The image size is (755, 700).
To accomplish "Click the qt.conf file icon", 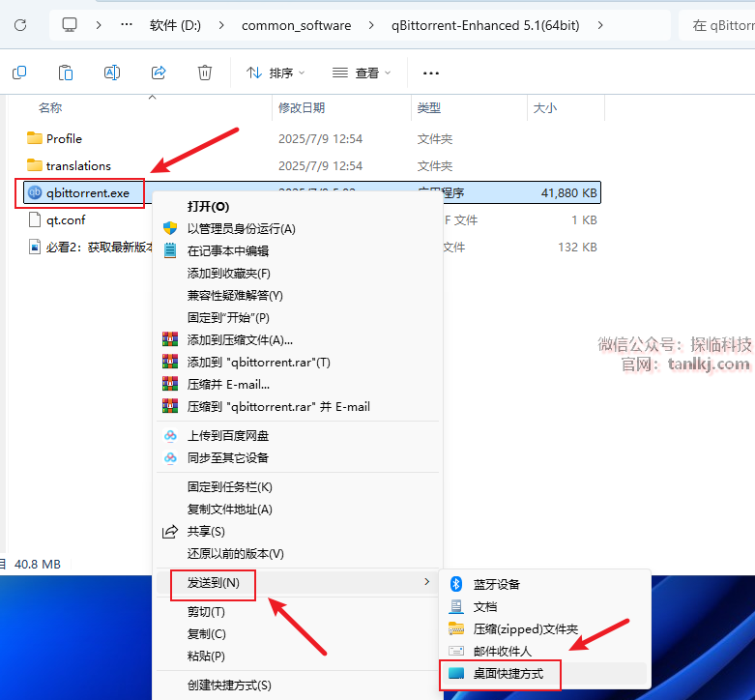I will pyautogui.click(x=35, y=220).
